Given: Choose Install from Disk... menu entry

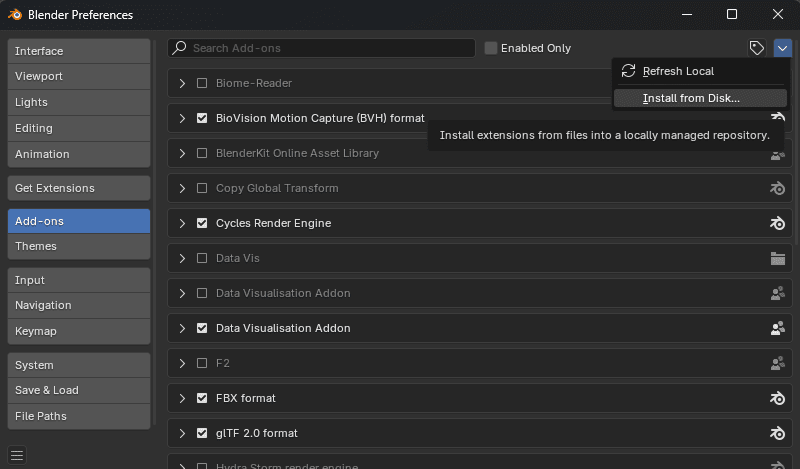Looking at the screenshot, I should pyautogui.click(x=700, y=98).
